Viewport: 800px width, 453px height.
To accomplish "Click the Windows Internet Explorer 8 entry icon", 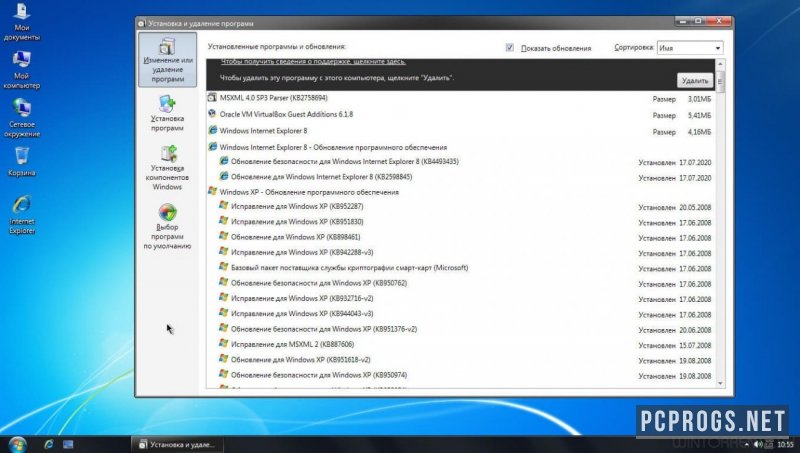I will (212, 130).
